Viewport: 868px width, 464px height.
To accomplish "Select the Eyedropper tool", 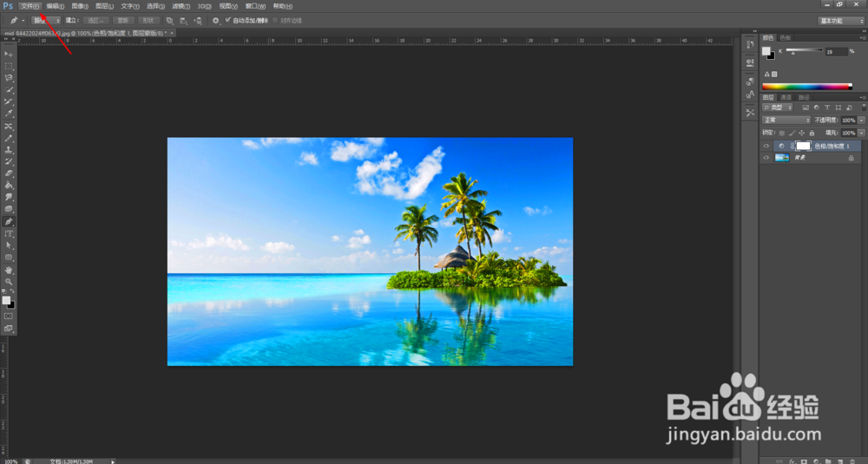I will pos(9,114).
